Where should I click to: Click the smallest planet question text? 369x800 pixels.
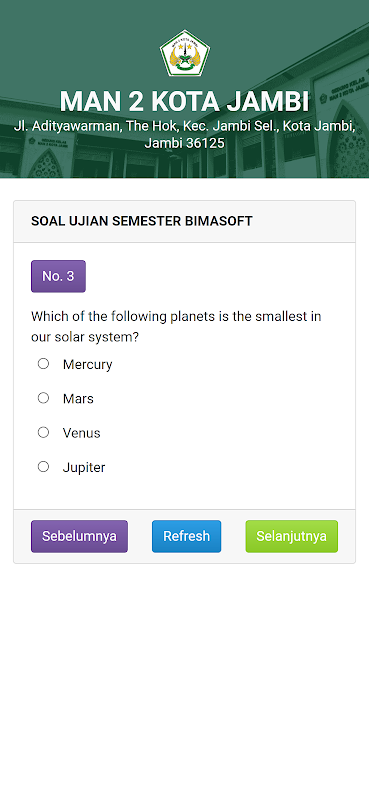176,327
